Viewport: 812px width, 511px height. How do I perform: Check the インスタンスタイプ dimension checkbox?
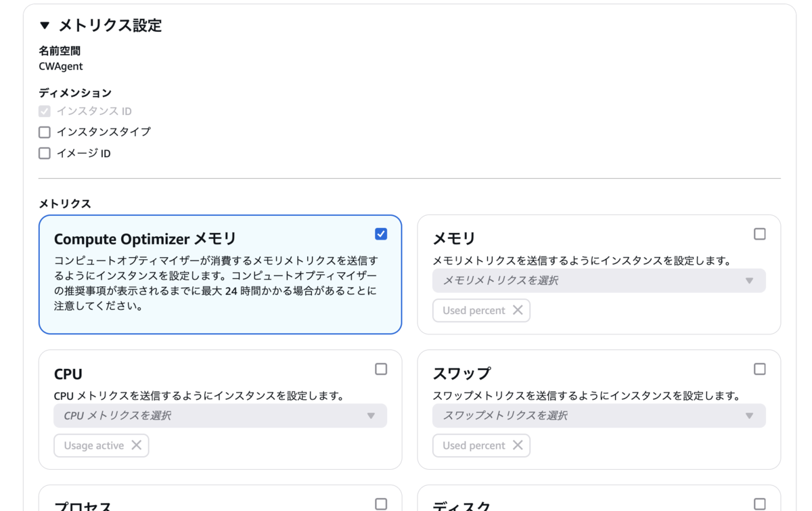click(x=45, y=132)
